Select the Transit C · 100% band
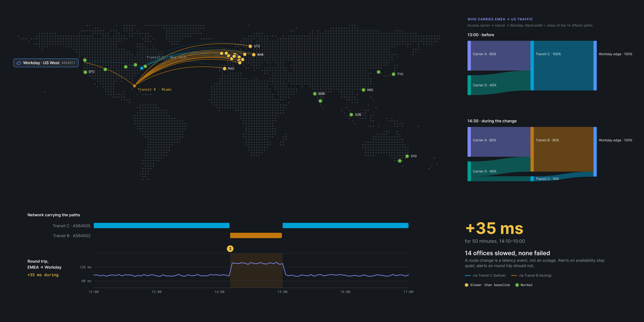This screenshot has width=644, height=322. pyautogui.click(x=563, y=65)
